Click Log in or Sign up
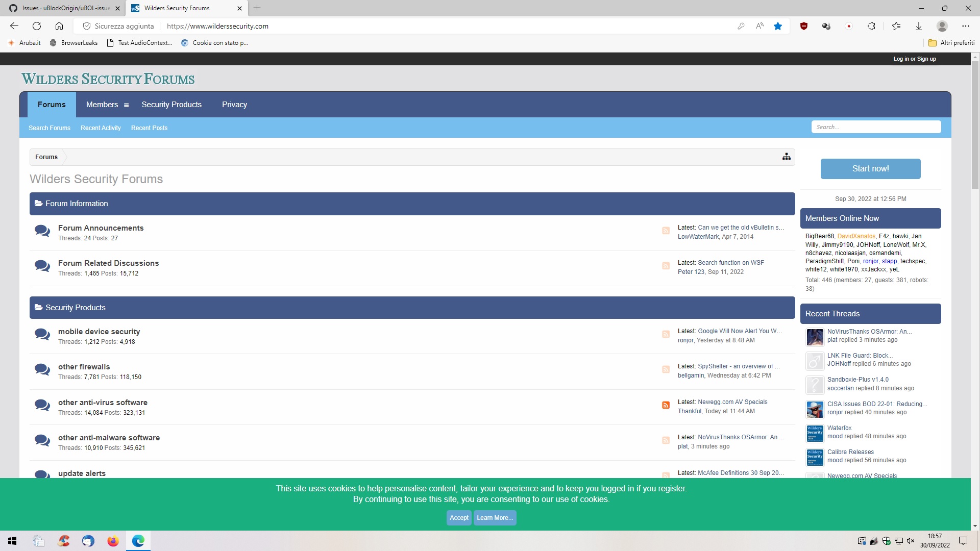The width and height of the screenshot is (980, 551). [x=915, y=59]
